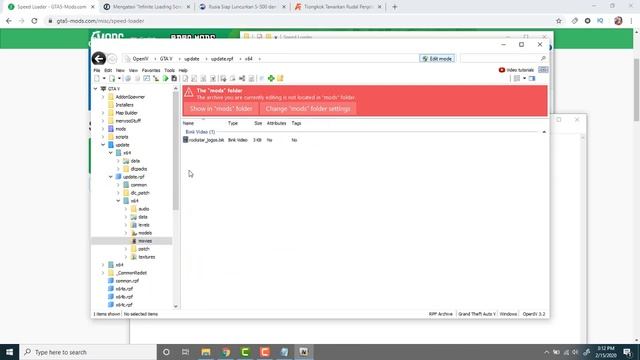The image size is (640, 360).
Task: Click Chrome address bar URL
Action: pyautogui.click(x=100, y=21)
